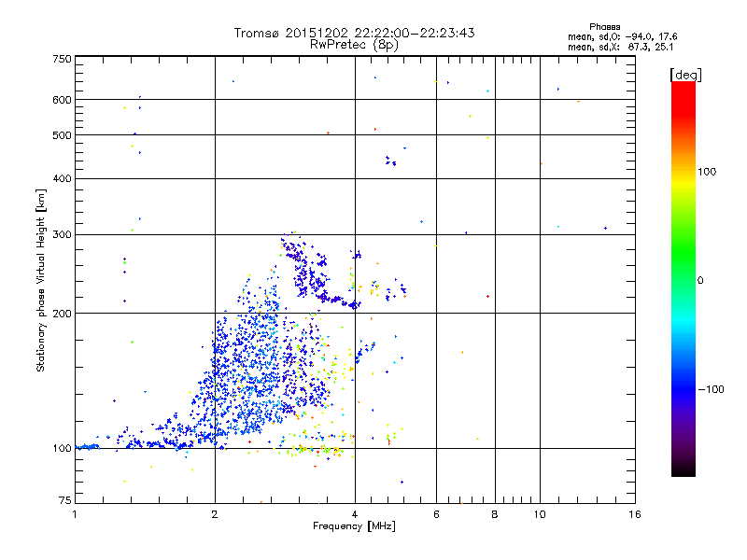Click the x-axis tick label '4'
Viewport: 747px width, 560px height.
355,514
